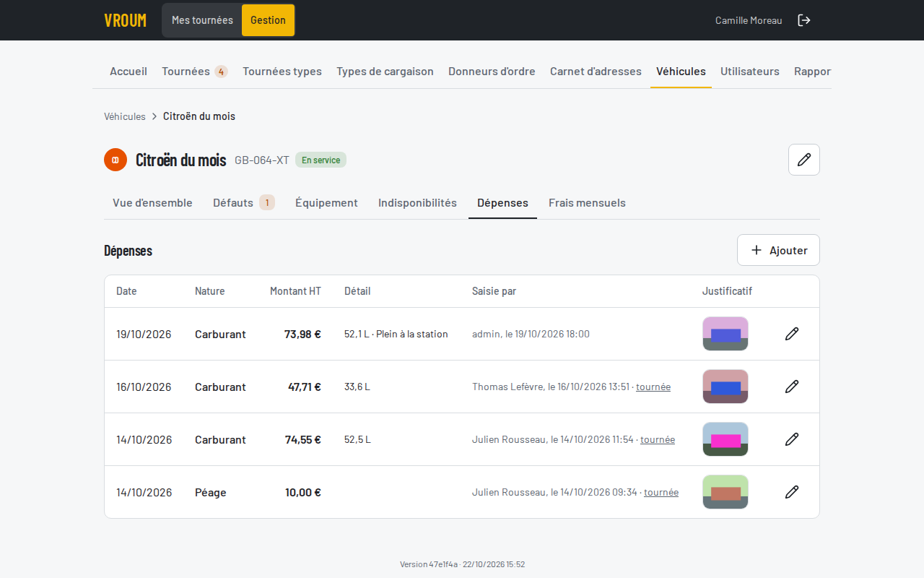The width and height of the screenshot is (924, 578).
Task: Click the En service status badge
Action: pos(321,160)
